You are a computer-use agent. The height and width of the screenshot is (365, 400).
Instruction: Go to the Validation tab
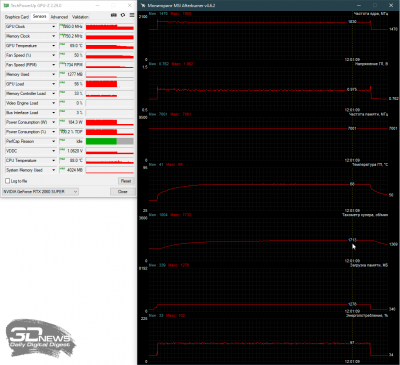(80, 17)
